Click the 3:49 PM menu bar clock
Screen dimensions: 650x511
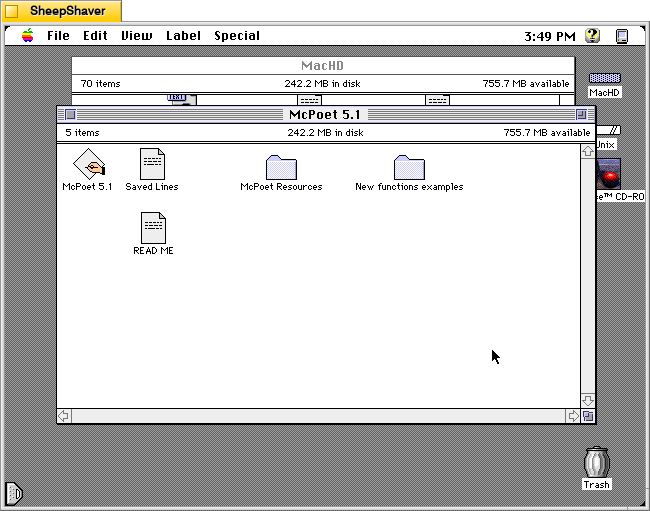point(550,36)
